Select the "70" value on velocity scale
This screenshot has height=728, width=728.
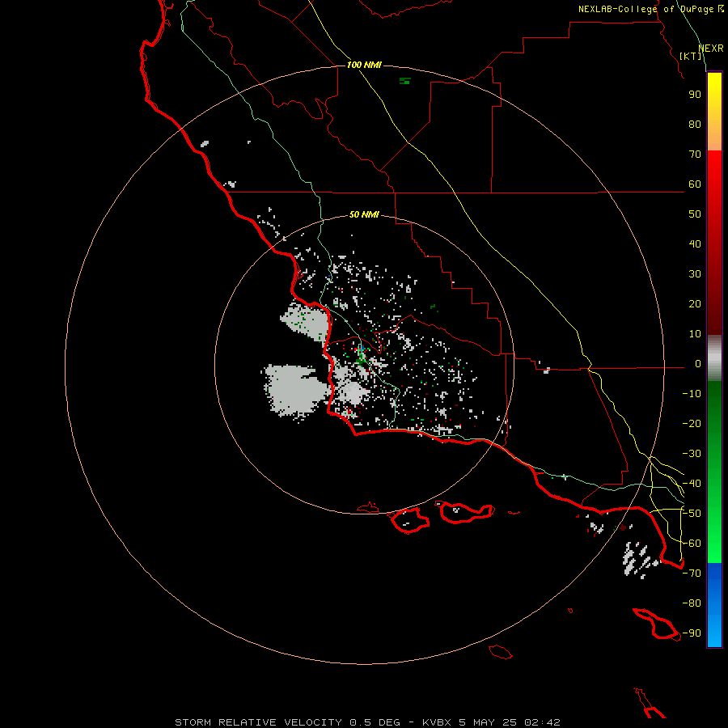coord(695,154)
